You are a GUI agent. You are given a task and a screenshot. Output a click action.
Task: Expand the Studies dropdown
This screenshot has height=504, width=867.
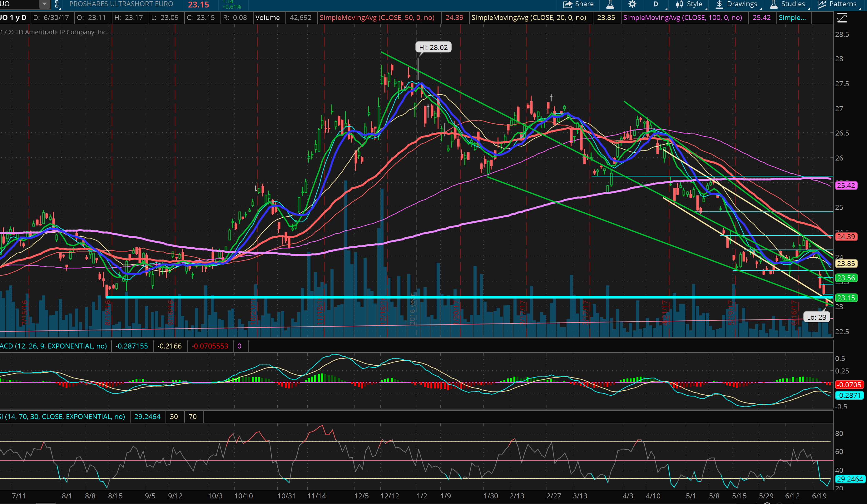click(792, 4)
